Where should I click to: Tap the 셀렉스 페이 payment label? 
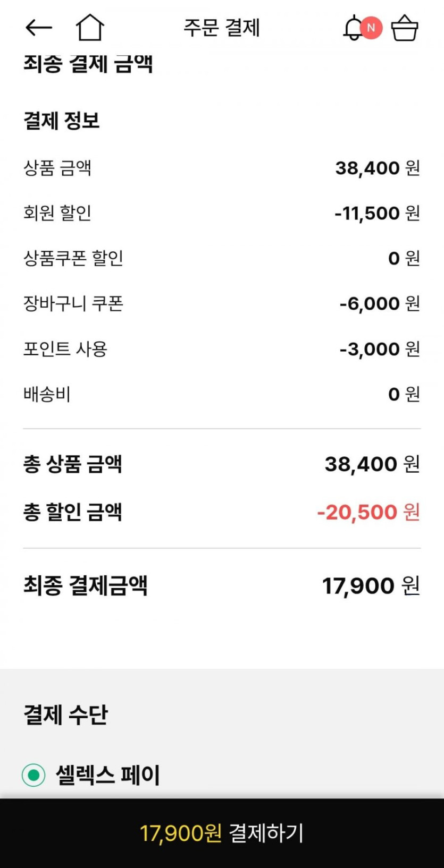tap(107, 775)
